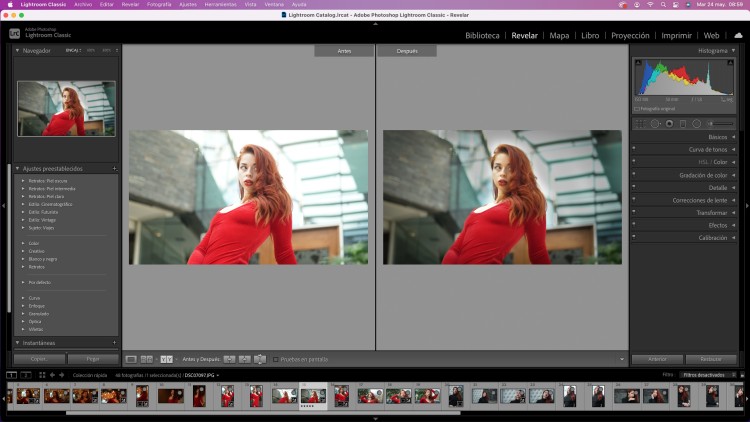Viewport: 750px width, 422px height.
Task: Select the radial filter tool
Action: 697,124
